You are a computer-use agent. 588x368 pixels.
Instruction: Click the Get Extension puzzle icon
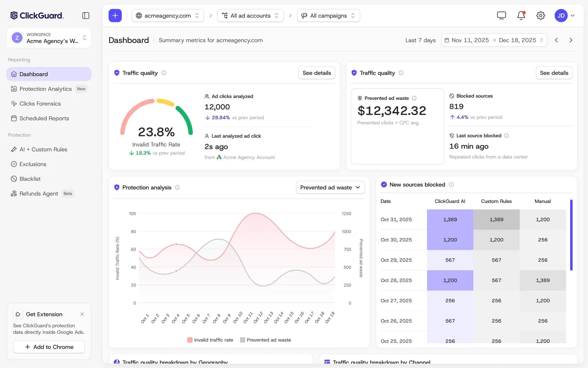18,314
